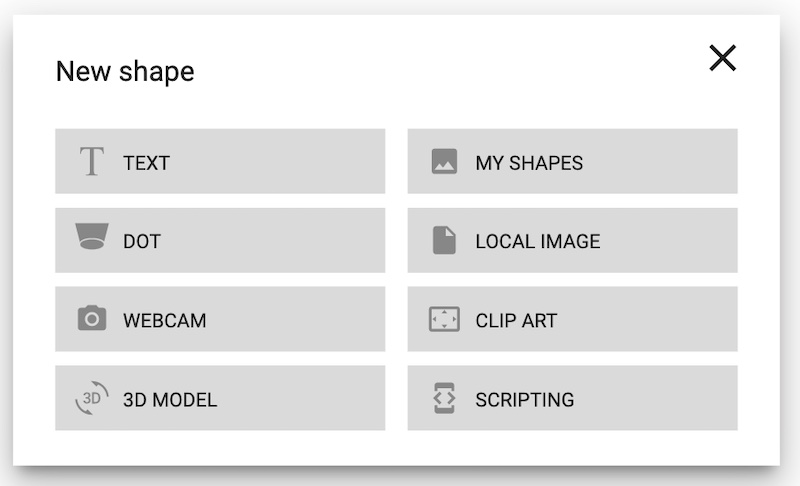Click the letter T text icon
The height and width of the screenshot is (486, 800).
[92, 161]
